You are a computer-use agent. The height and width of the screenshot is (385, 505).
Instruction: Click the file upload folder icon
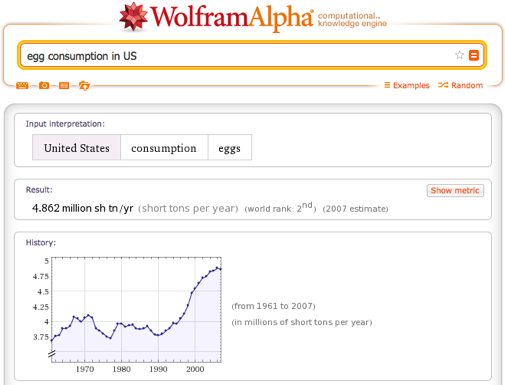click(x=84, y=86)
